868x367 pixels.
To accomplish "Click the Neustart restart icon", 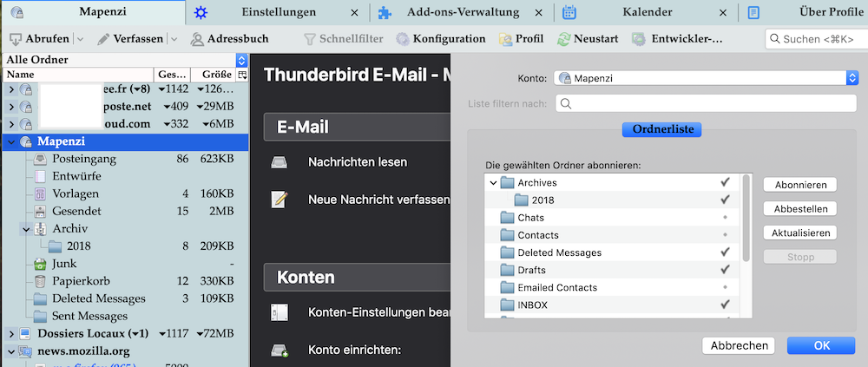I will 563,39.
